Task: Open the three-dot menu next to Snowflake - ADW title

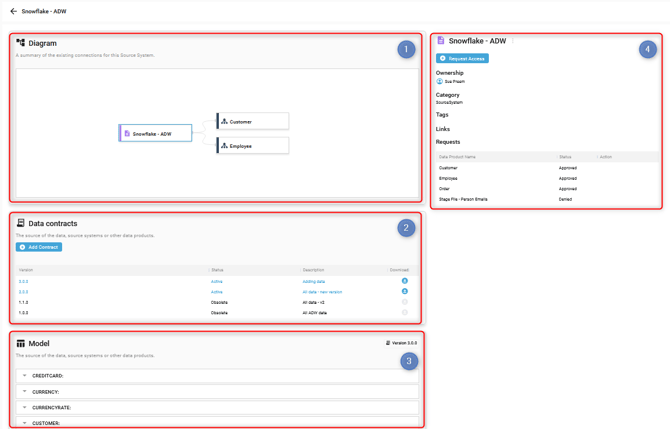Action: 513,41
